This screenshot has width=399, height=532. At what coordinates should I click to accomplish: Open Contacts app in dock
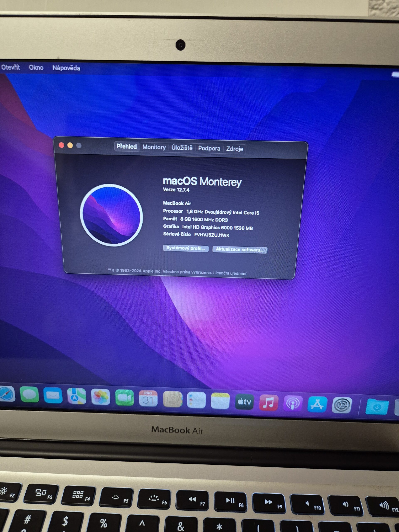[172, 399]
